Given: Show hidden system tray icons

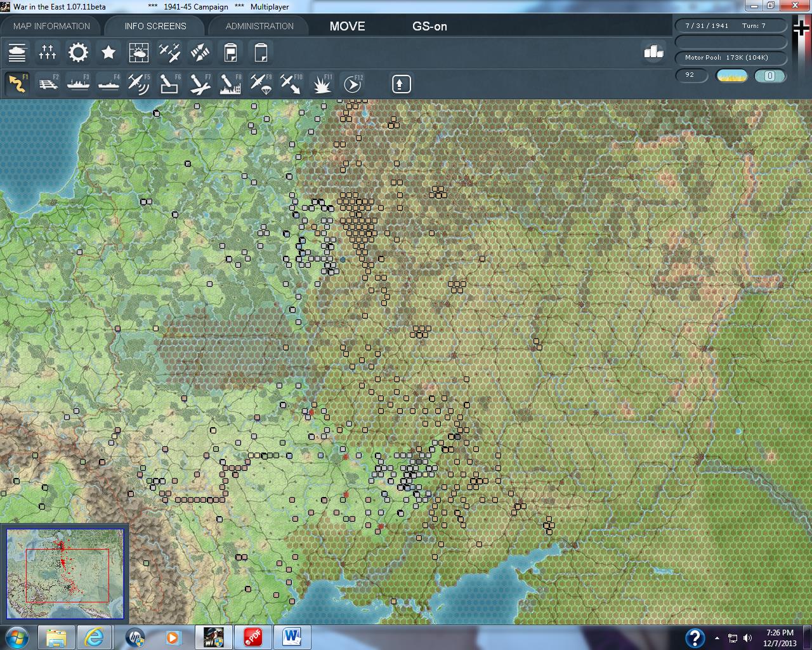Looking at the screenshot, I should 717,638.
